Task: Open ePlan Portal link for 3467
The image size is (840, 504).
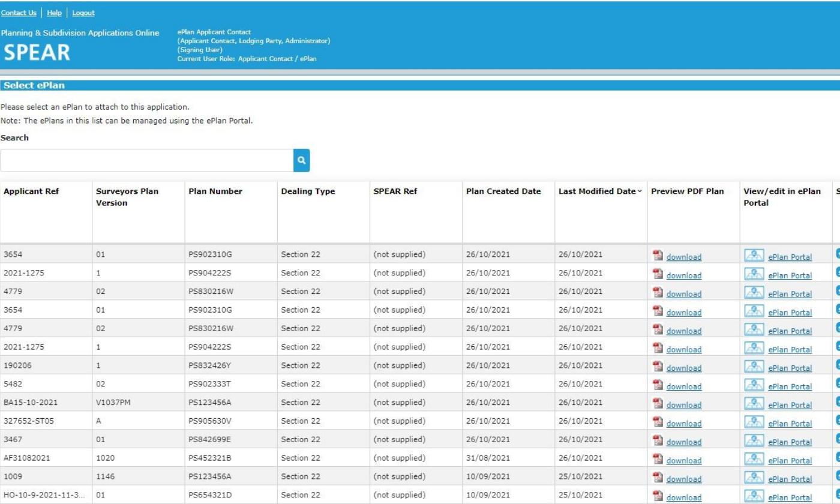Action: pos(790,442)
